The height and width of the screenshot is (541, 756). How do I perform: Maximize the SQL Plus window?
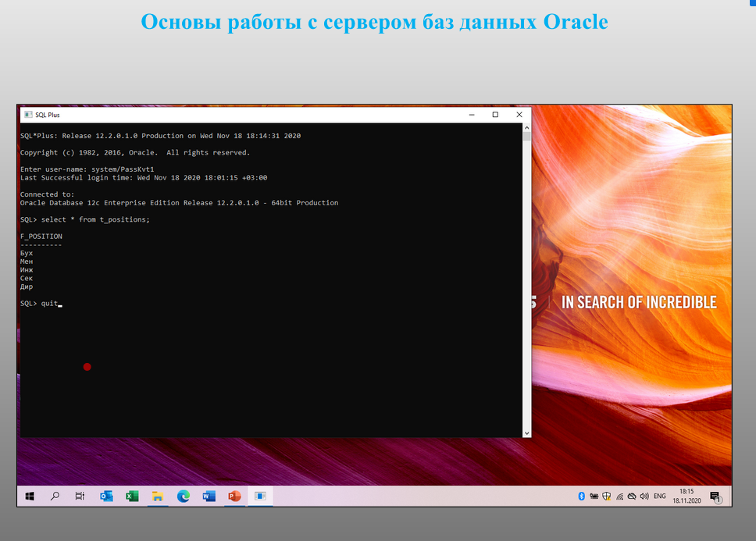click(495, 115)
